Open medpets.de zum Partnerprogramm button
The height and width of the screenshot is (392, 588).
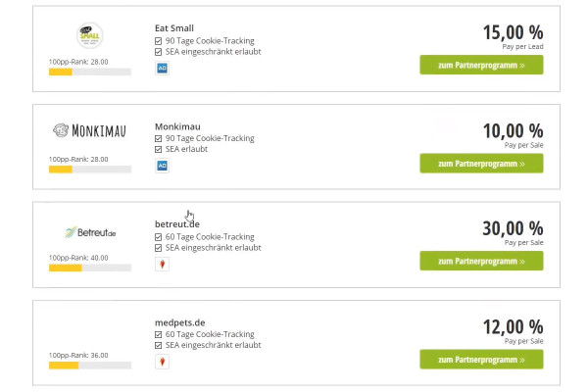[x=481, y=360]
